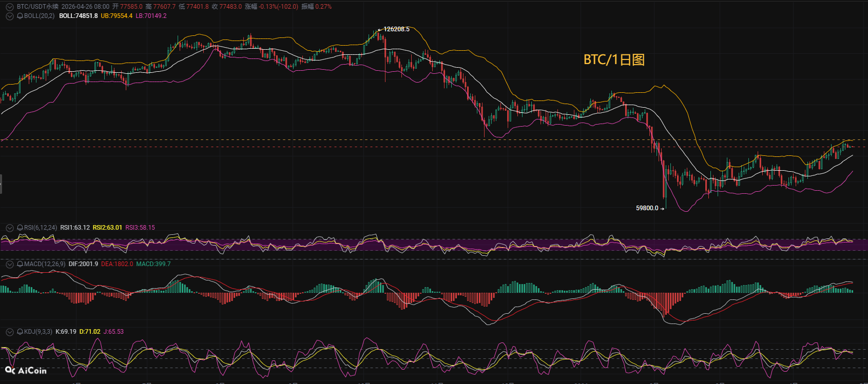This screenshot has width=868, height=384.
Task: Click the KDJ indicator alert bell
Action: [20, 332]
